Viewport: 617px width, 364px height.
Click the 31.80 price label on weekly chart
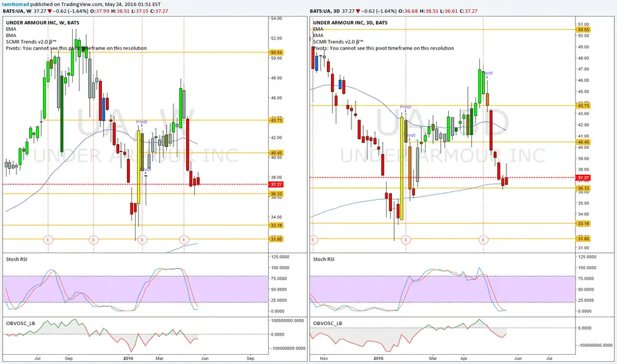tap(276, 239)
